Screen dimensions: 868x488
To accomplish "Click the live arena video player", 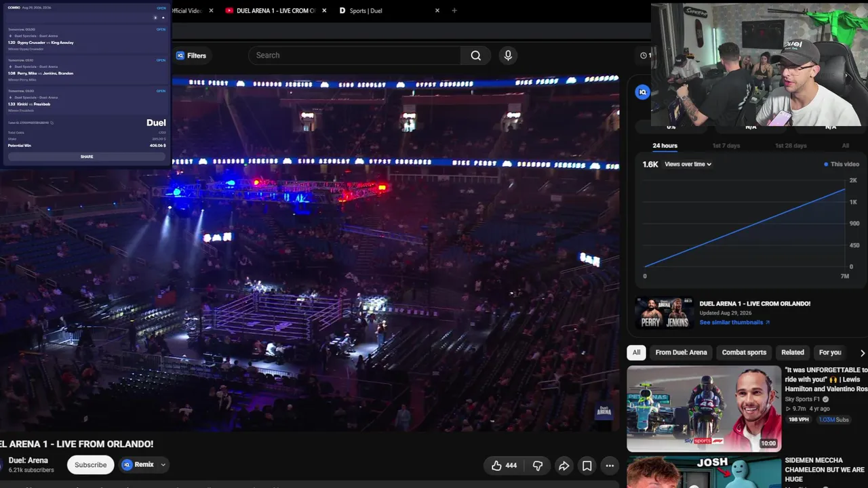I will click(309, 253).
